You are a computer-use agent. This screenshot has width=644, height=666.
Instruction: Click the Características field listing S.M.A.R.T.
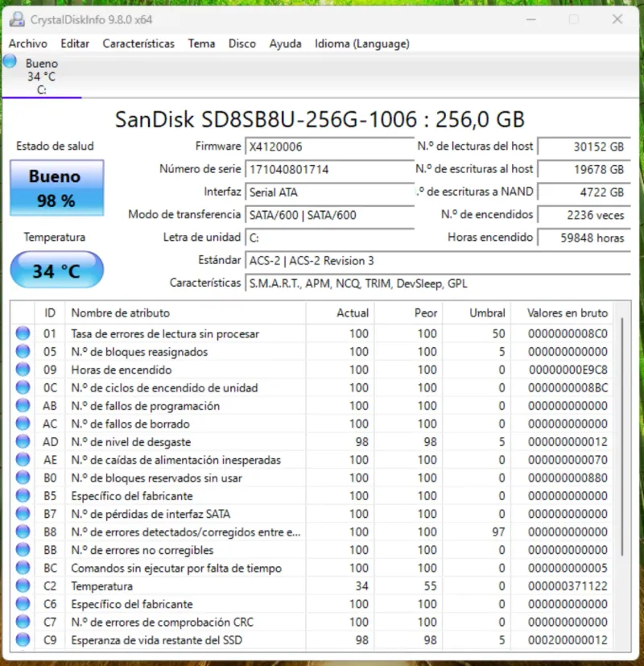(x=438, y=283)
